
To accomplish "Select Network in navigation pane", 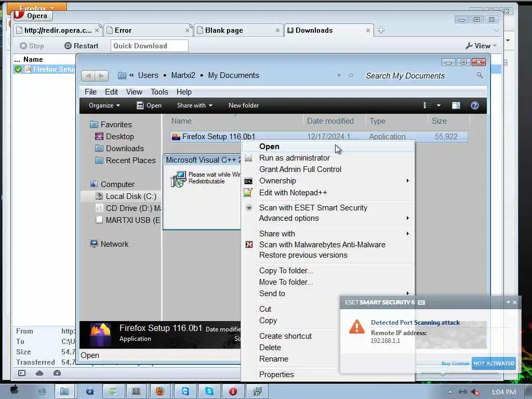I will point(109,244).
